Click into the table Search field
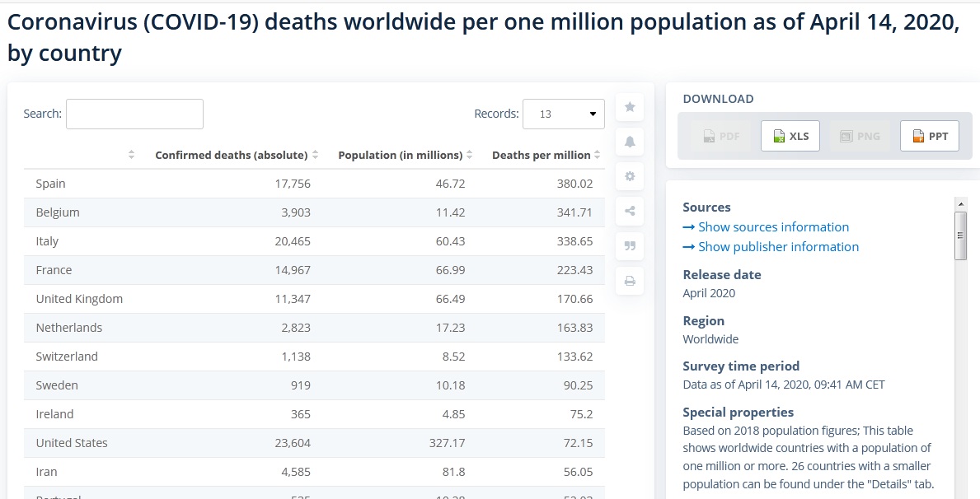Image resolution: width=980 pixels, height=499 pixels. (134, 114)
